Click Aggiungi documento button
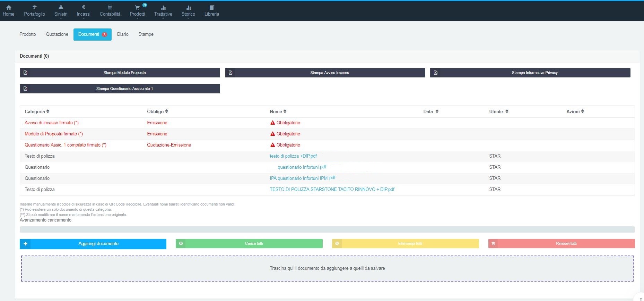The width and height of the screenshot is (644, 301). (93, 244)
